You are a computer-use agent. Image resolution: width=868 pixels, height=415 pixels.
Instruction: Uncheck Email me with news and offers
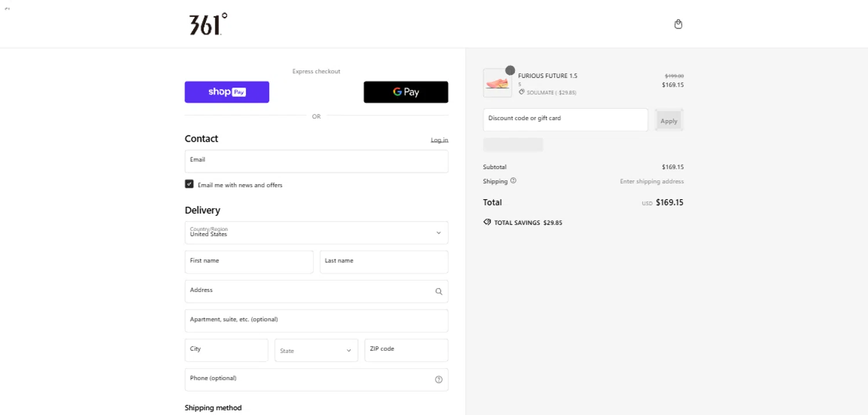[189, 184]
